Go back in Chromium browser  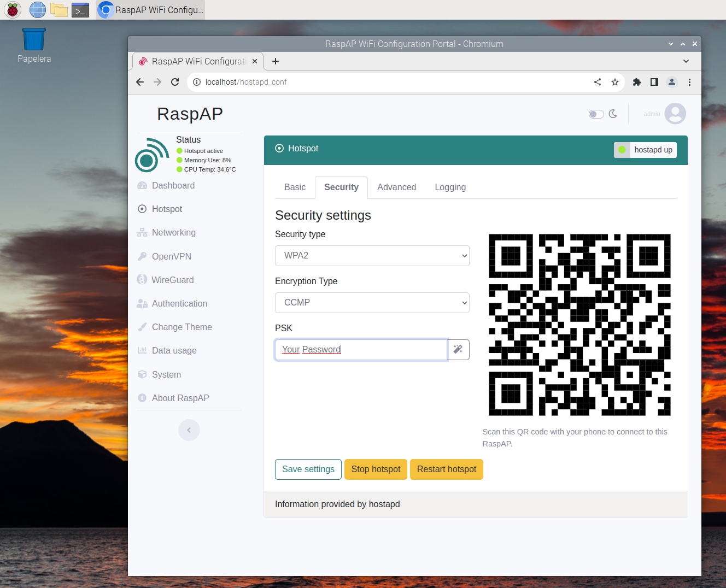point(140,82)
